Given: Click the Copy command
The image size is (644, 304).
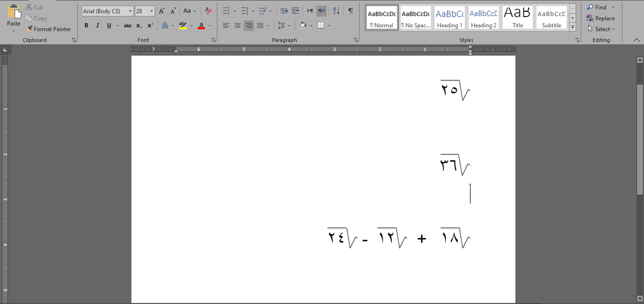Looking at the screenshot, I should click(x=36, y=18).
